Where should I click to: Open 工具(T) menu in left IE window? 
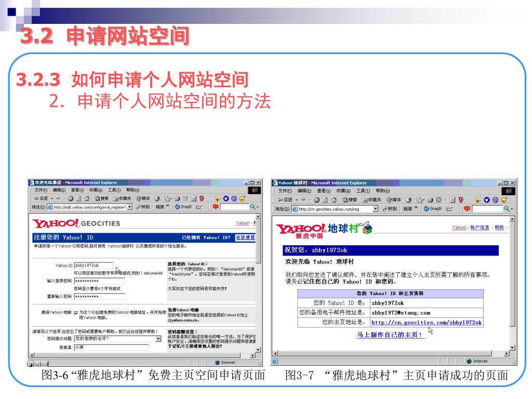(114, 190)
